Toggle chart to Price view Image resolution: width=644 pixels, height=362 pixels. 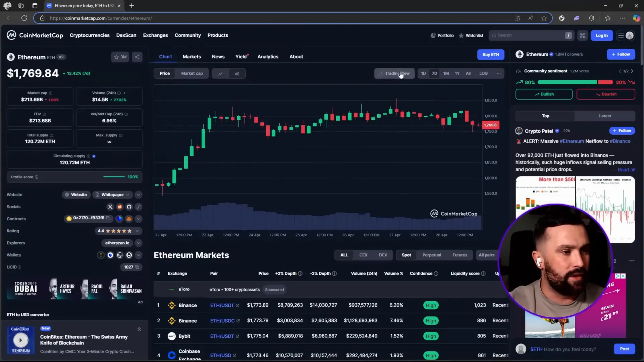click(165, 73)
